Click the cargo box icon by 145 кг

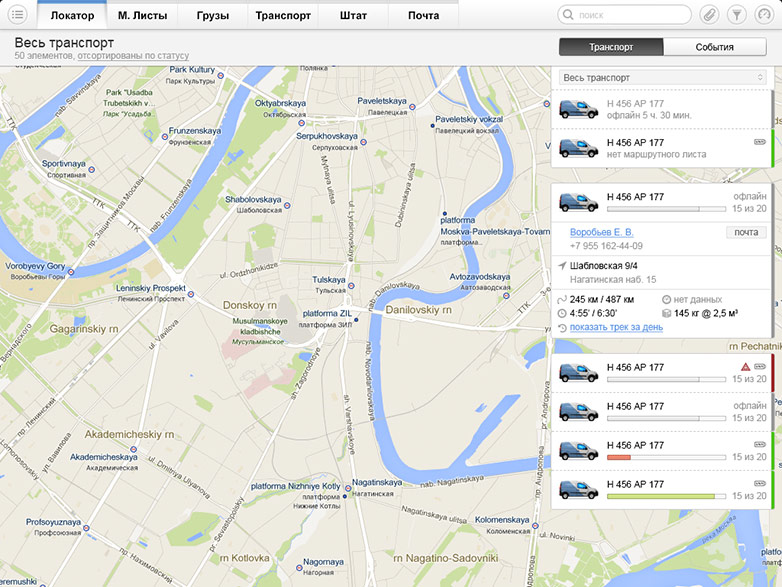[666, 313]
